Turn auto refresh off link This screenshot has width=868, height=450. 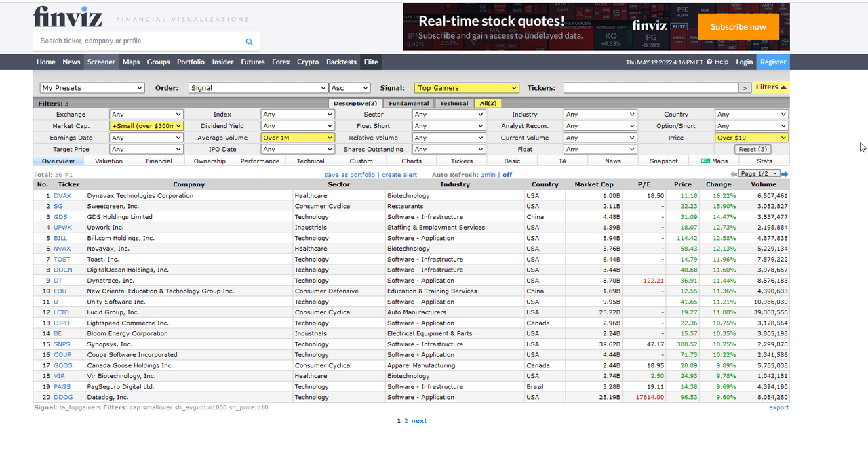click(x=507, y=175)
